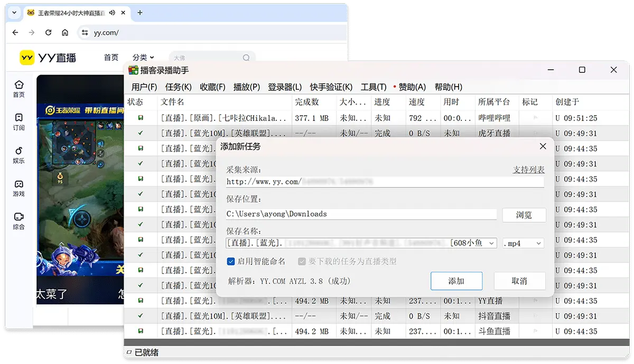Open 订阅 in the YY sidebar

tap(19, 122)
